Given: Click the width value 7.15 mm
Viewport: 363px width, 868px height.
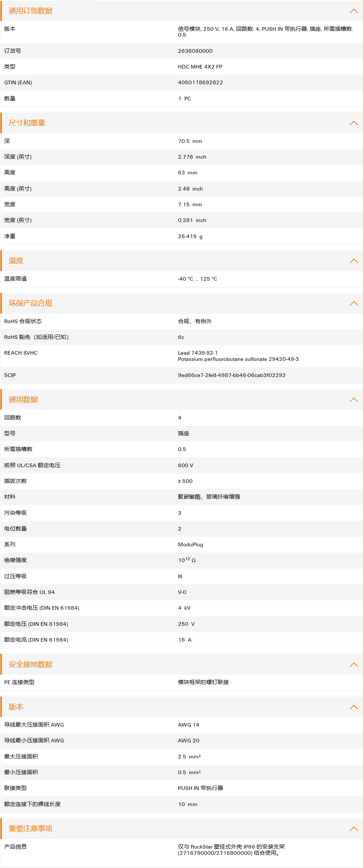Looking at the screenshot, I should click(x=190, y=204).
